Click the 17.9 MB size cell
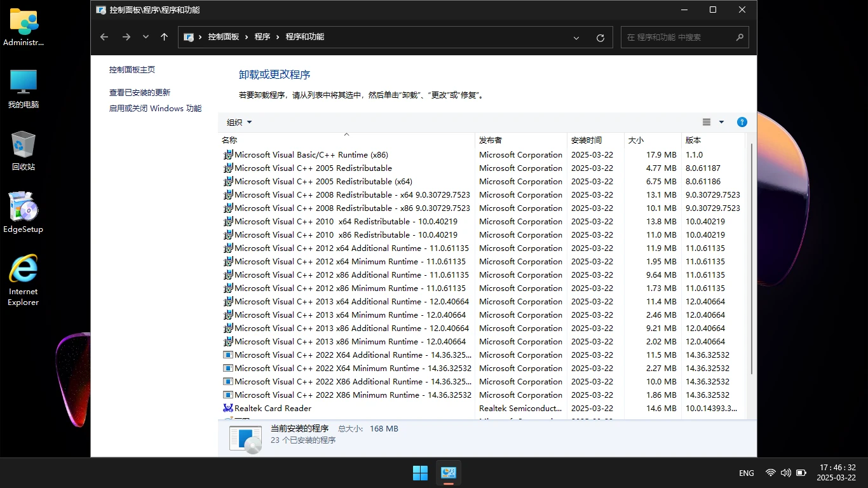Image resolution: width=868 pixels, height=488 pixels. tap(661, 154)
